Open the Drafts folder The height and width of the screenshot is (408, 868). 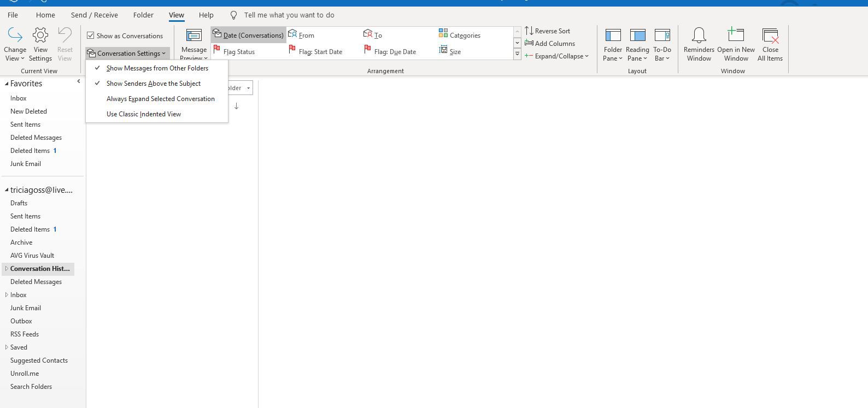click(19, 203)
